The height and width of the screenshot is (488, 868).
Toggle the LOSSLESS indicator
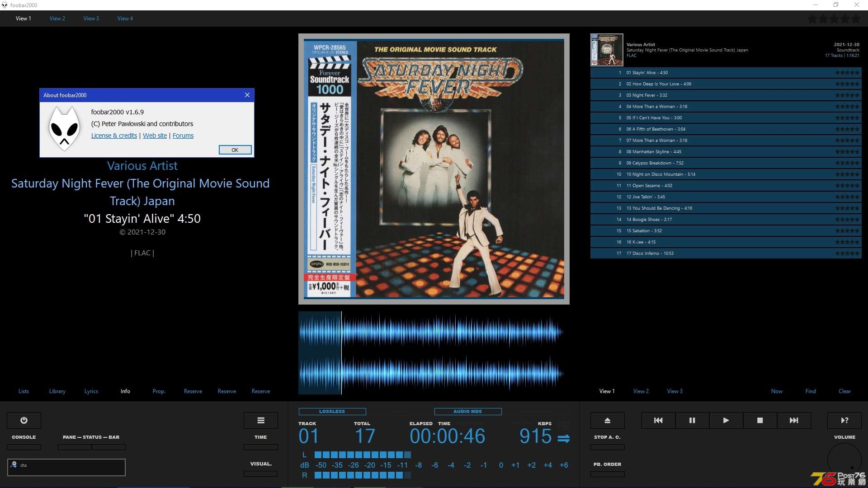(x=332, y=411)
